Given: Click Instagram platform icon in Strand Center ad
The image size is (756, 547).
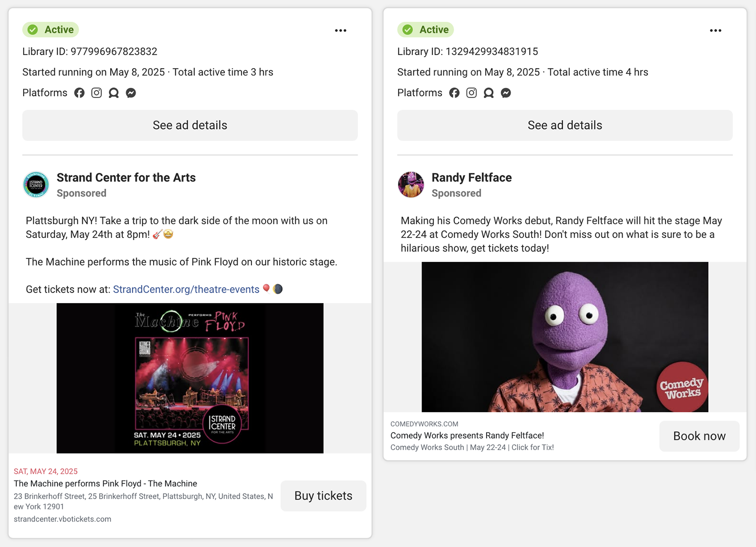Looking at the screenshot, I should 96,93.
